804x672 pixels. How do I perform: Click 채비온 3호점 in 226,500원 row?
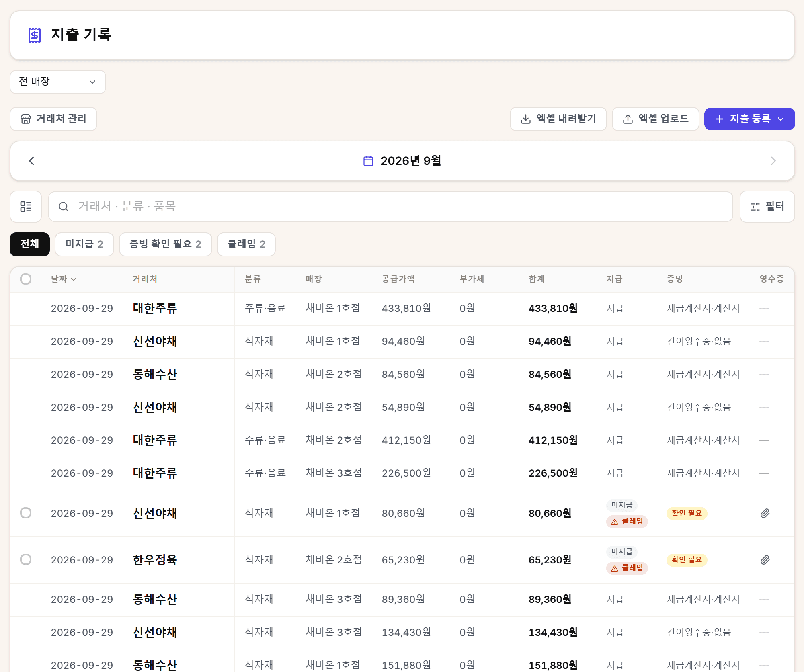(334, 473)
